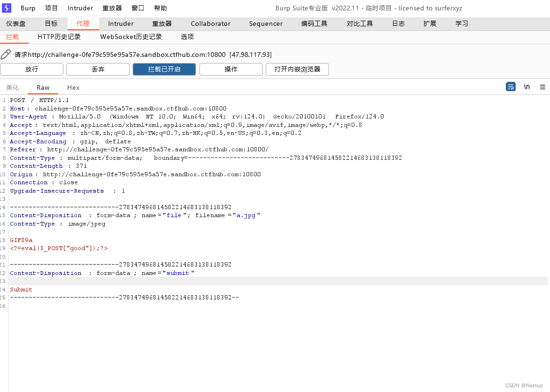Open the Burp menu
Viewport: 550px width, 392px height.
coord(28,8)
